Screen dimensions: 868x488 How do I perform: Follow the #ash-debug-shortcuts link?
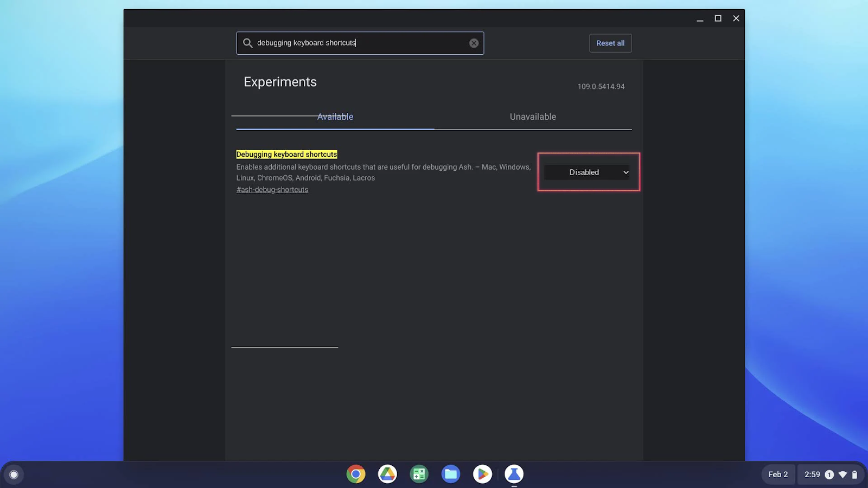click(x=272, y=190)
